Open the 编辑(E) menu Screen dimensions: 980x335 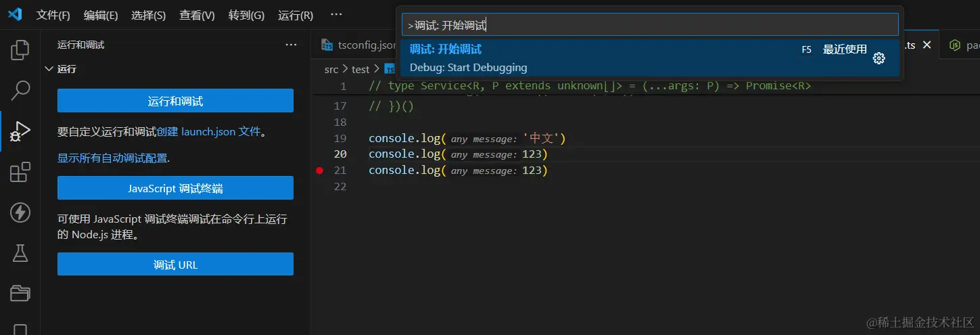(101, 15)
